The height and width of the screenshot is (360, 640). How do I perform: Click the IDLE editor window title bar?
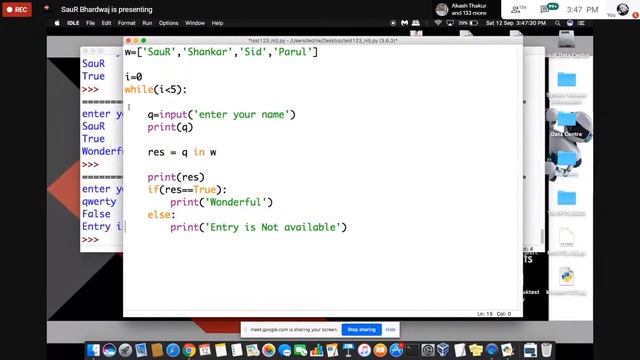coord(322,40)
